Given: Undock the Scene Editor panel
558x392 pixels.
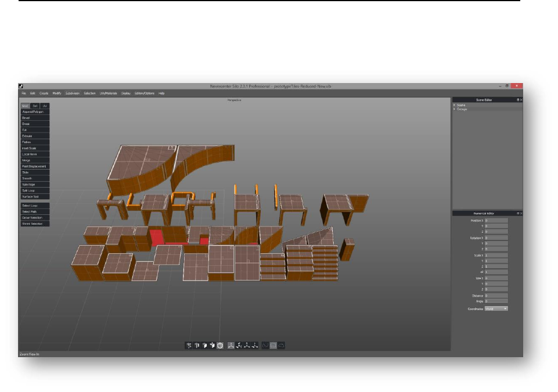Looking at the screenshot, I should point(517,100).
